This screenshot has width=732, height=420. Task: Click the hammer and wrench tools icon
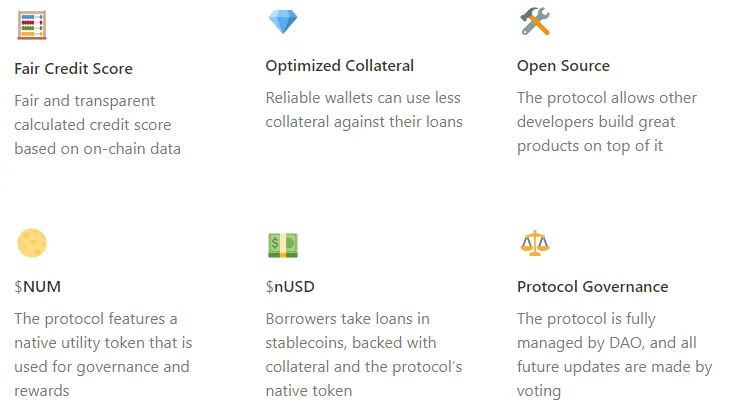pos(535,21)
